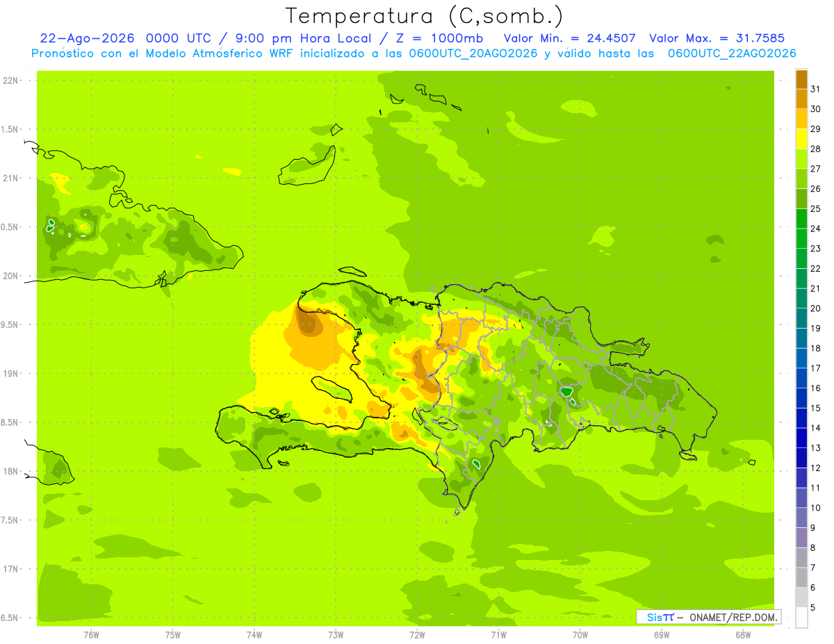The height and width of the screenshot is (644, 834).
Task: Select the date text '22-Ago-2026'
Action: 88,38
